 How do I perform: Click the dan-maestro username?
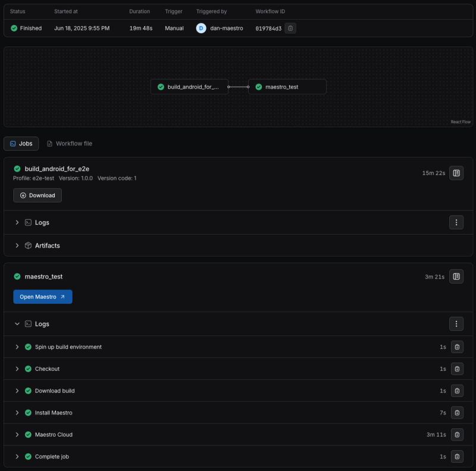pos(227,28)
